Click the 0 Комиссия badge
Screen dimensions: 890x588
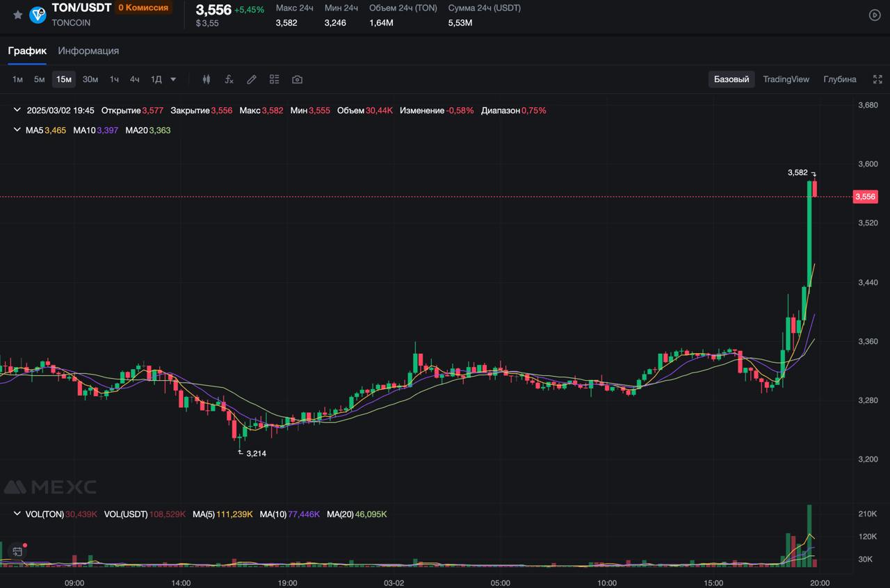(x=143, y=8)
